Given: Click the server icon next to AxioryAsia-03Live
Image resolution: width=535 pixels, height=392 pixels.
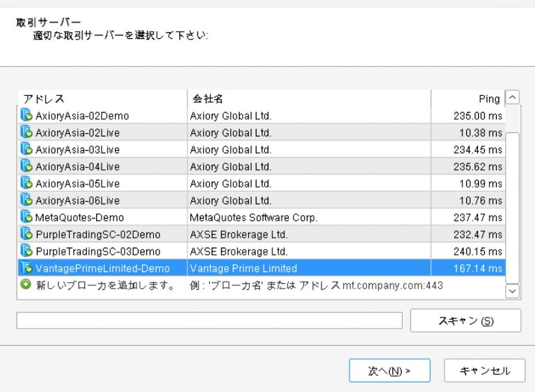Looking at the screenshot, I should click(x=26, y=149).
